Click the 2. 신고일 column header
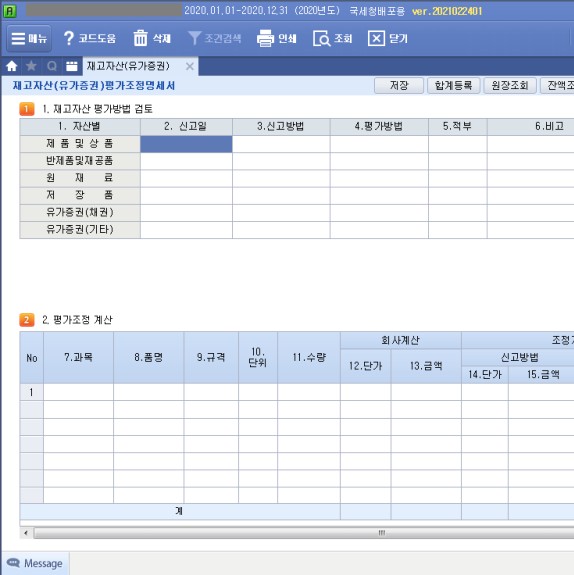Image resolution: width=574 pixels, height=575 pixels. tap(186, 127)
